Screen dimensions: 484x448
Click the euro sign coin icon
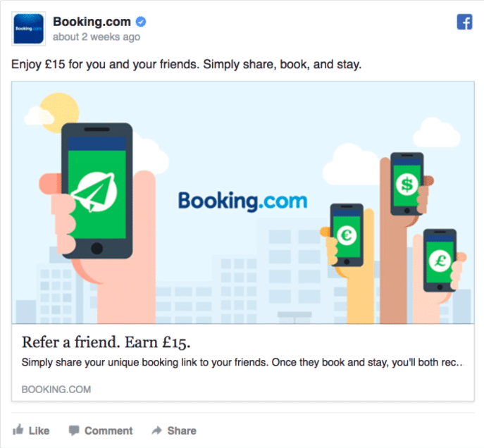tap(347, 235)
